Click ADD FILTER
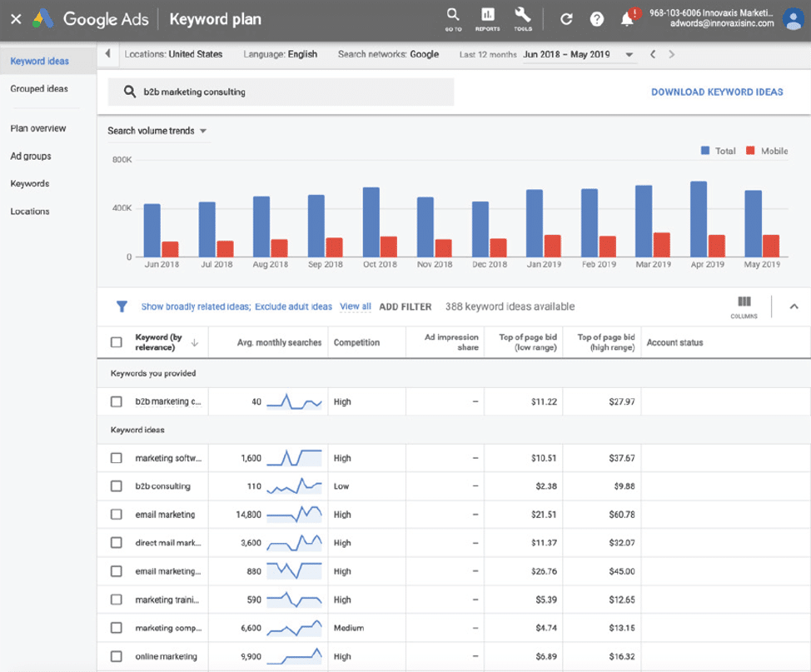 pos(405,306)
